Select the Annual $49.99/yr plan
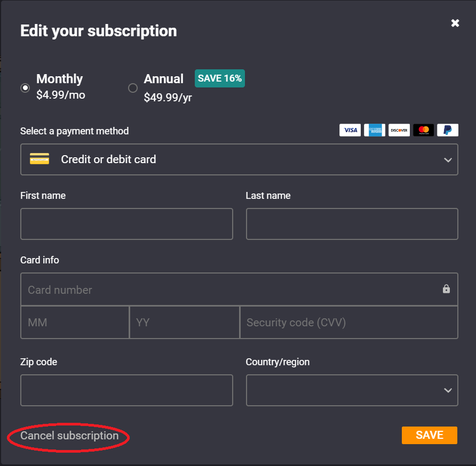Image resolution: width=476 pixels, height=466 pixels. coord(133,88)
